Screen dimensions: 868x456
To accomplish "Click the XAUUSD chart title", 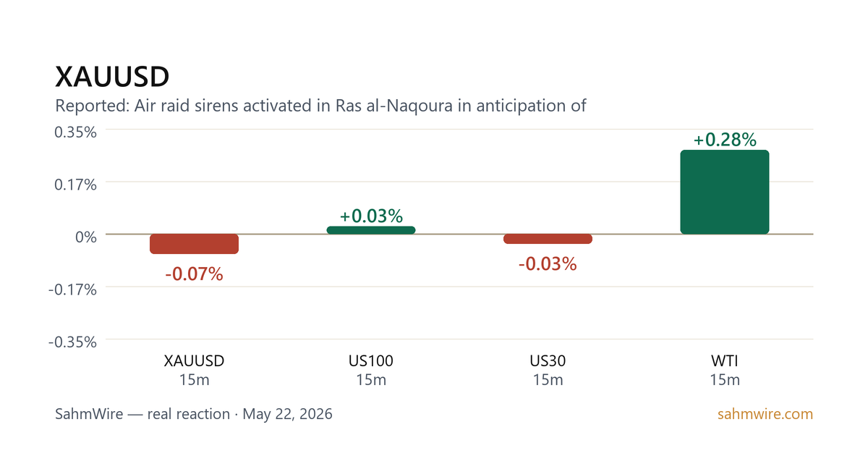I will (x=112, y=76).
